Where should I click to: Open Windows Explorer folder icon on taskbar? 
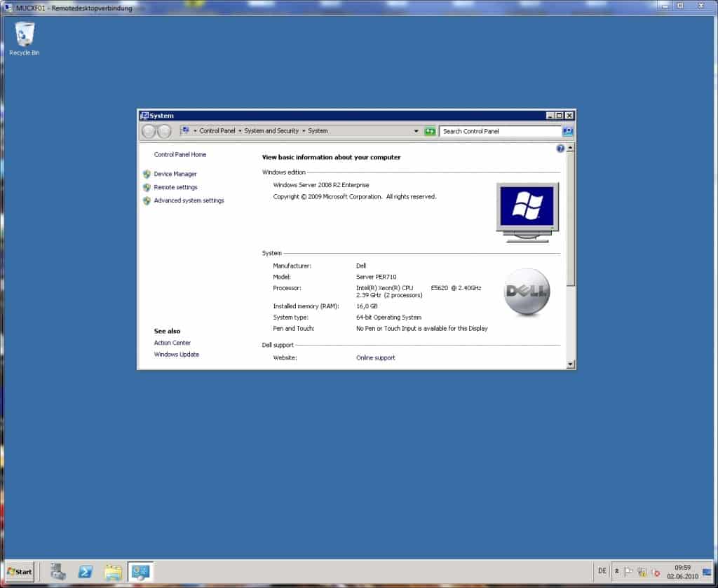tap(113, 572)
